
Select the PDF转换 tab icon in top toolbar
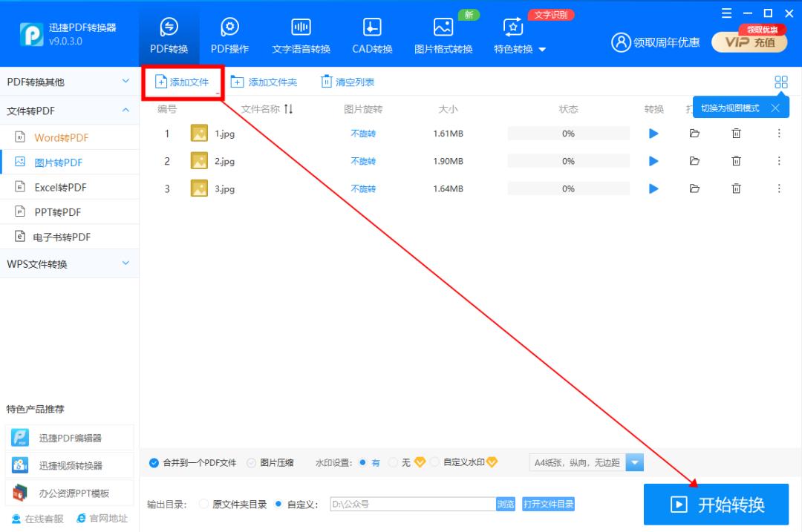[169, 30]
